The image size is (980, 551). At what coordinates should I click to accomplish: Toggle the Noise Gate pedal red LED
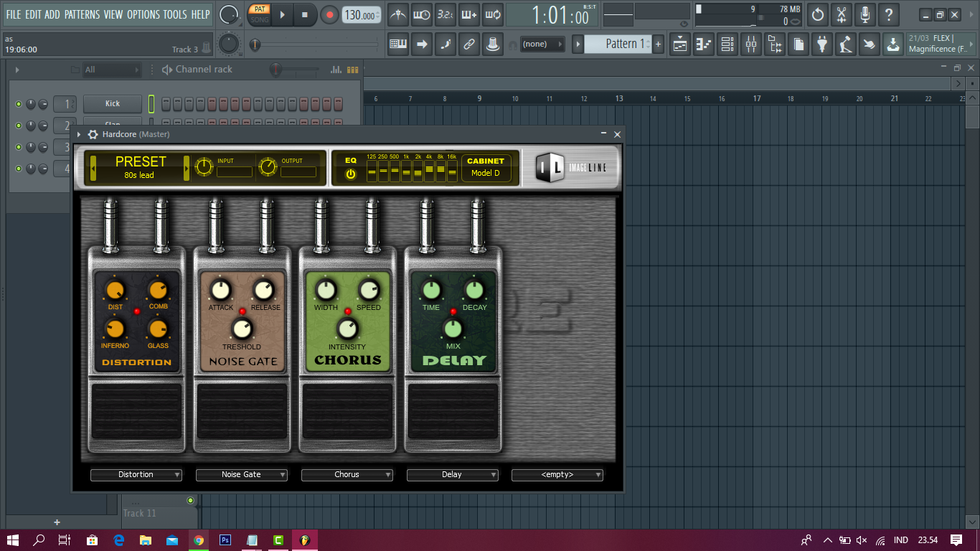[242, 311]
